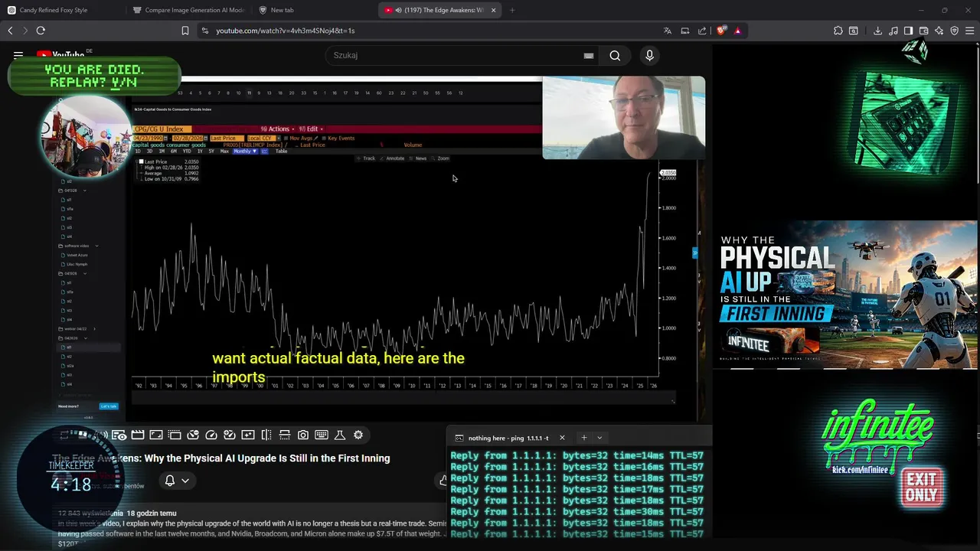Start voice search with the microphone icon
The image size is (980, 551).
click(x=649, y=55)
